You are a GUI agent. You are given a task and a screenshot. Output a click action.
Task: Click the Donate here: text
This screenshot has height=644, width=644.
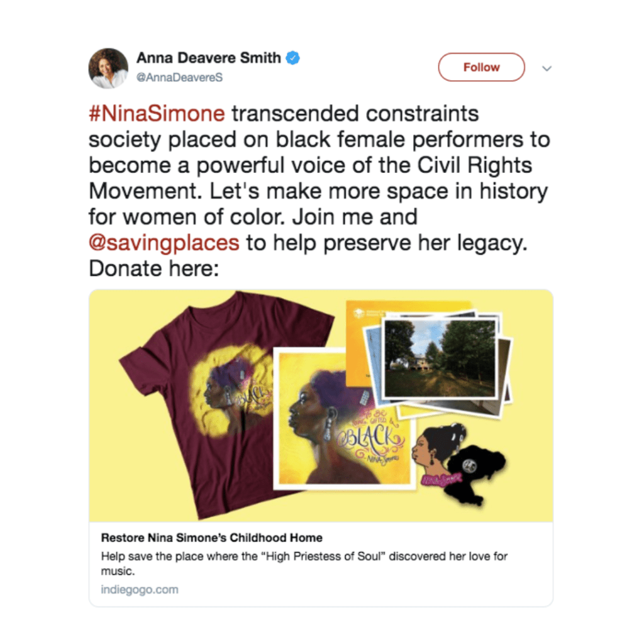point(154,269)
